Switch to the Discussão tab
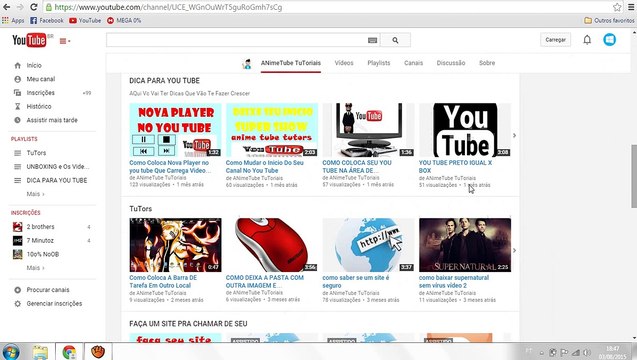637x360 pixels. 451,63
